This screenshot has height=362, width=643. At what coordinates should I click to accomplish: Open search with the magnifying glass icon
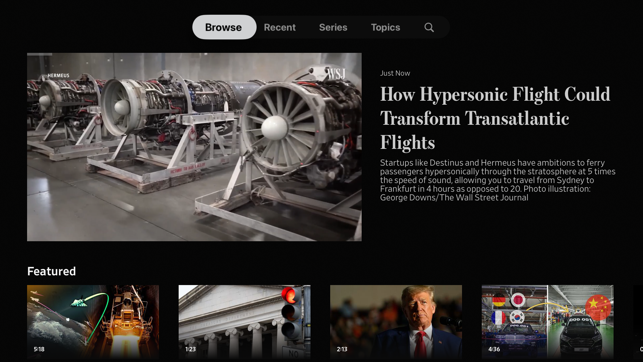[429, 27]
